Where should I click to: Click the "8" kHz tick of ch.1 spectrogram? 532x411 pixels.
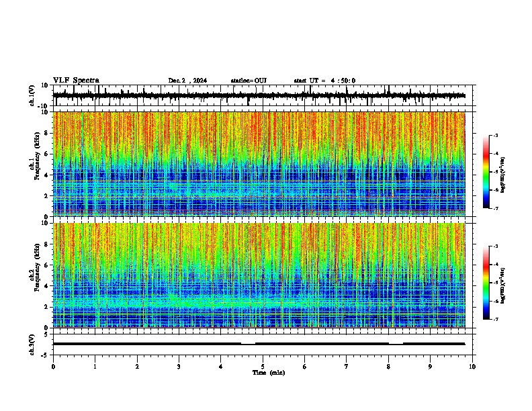pos(46,133)
